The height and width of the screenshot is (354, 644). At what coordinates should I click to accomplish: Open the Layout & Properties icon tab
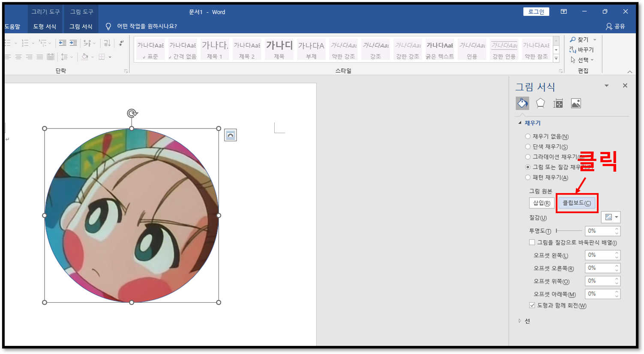click(558, 103)
